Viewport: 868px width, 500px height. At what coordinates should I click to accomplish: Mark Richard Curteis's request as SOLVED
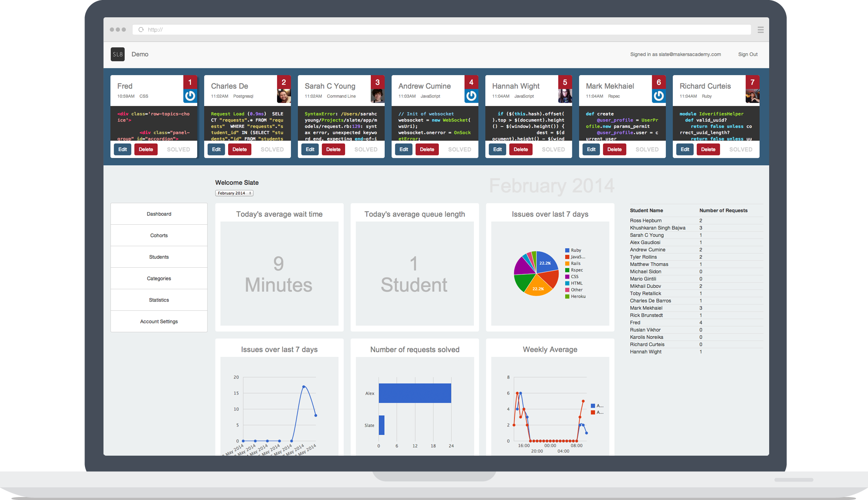tap(740, 149)
